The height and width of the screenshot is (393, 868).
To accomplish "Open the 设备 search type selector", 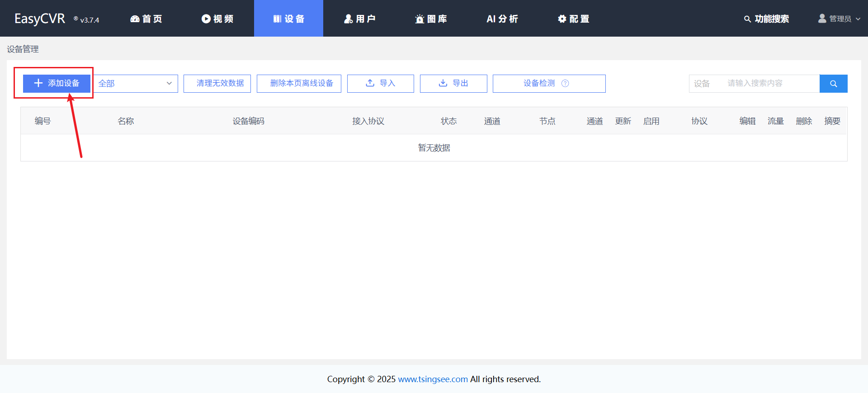I will (x=703, y=84).
